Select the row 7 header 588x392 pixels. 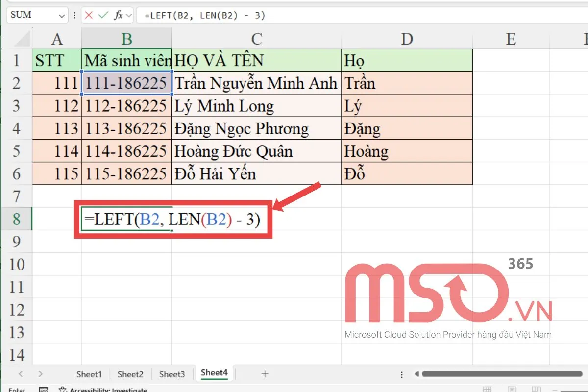(x=17, y=196)
